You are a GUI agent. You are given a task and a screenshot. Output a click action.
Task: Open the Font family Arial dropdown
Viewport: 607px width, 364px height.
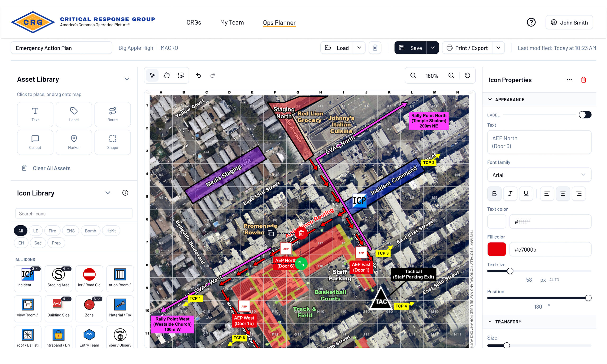539,175
